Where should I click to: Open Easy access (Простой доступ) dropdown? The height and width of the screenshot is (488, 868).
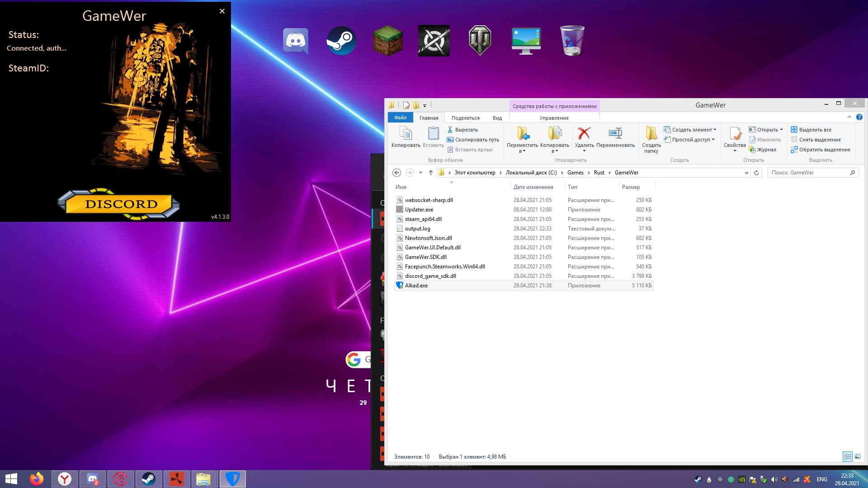[689, 140]
